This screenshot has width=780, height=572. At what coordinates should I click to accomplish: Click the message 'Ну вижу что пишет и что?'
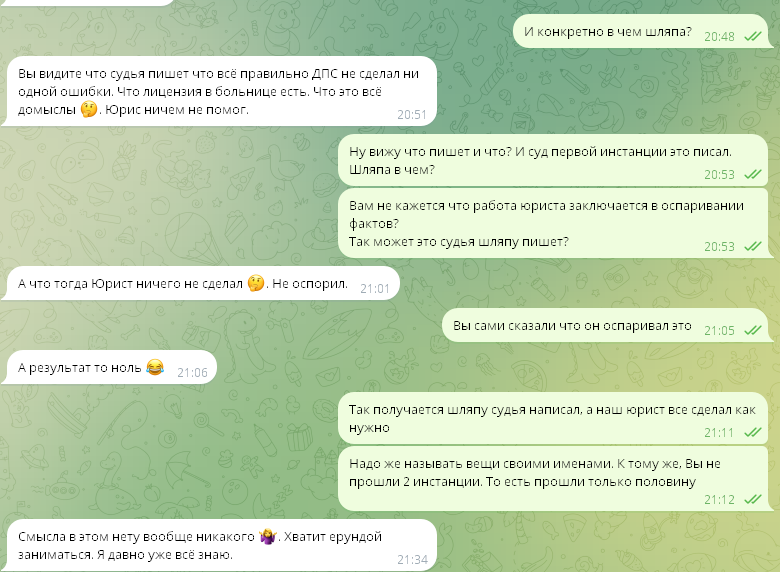pos(553,160)
